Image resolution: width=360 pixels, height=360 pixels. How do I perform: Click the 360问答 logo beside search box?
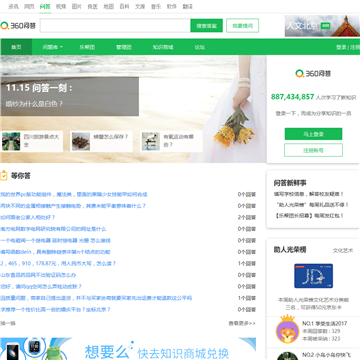(x=18, y=26)
